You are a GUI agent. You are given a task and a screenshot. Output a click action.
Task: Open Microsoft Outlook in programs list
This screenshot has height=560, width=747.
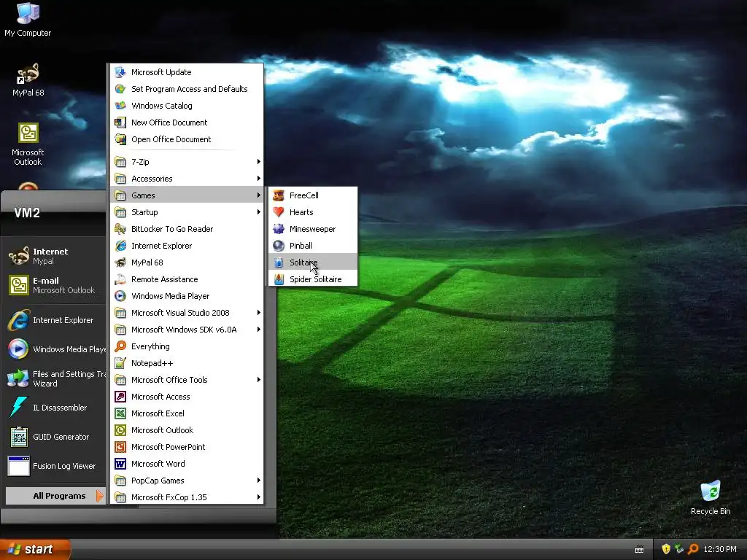(187, 430)
